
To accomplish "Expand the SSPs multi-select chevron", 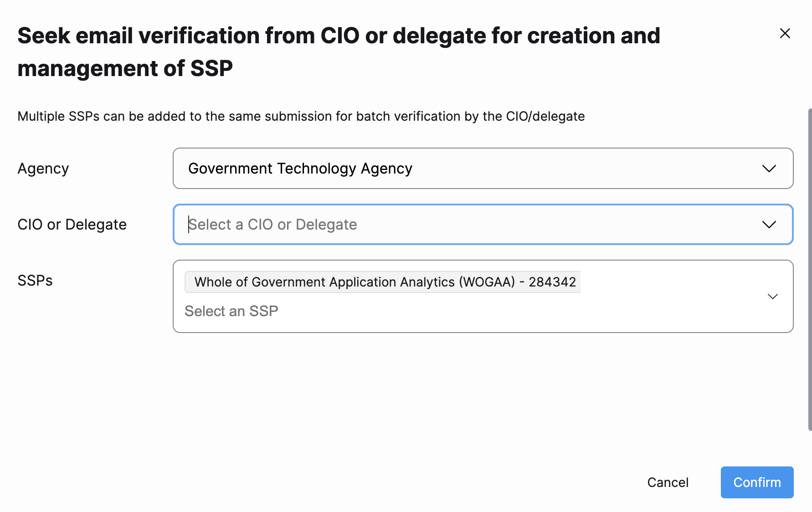I will point(772,297).
